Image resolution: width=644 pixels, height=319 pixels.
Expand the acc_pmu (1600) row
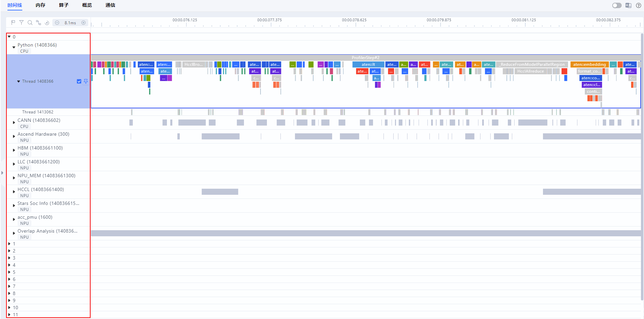coord(14,219)
